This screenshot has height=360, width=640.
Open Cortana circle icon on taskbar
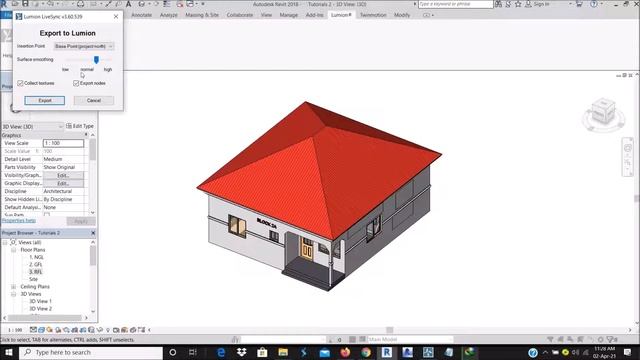[x=172, y=352]
